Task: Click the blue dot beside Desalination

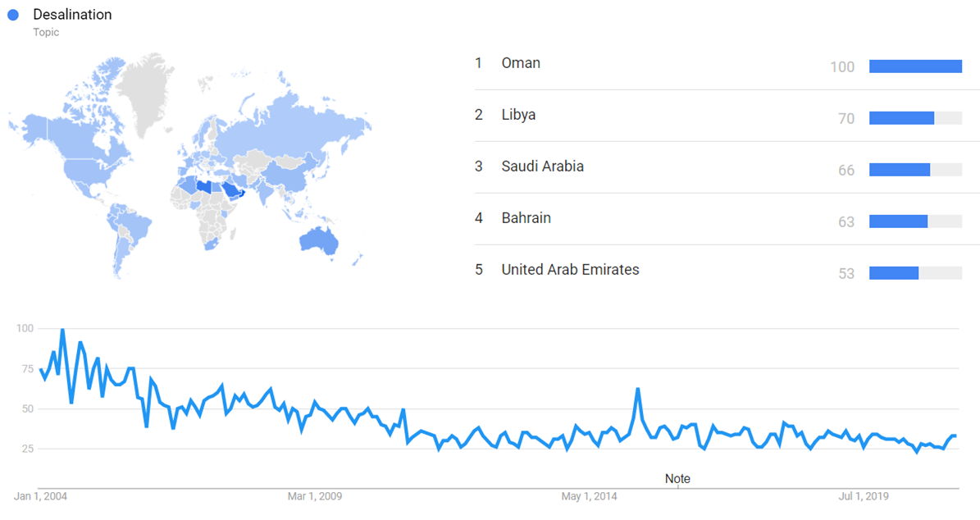Action: pos(13,15)
